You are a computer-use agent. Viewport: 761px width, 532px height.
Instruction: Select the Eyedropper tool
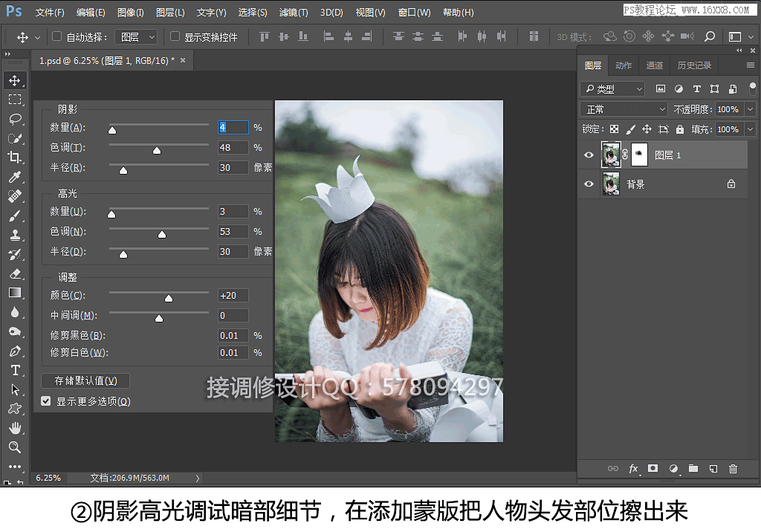pos(15,177)
